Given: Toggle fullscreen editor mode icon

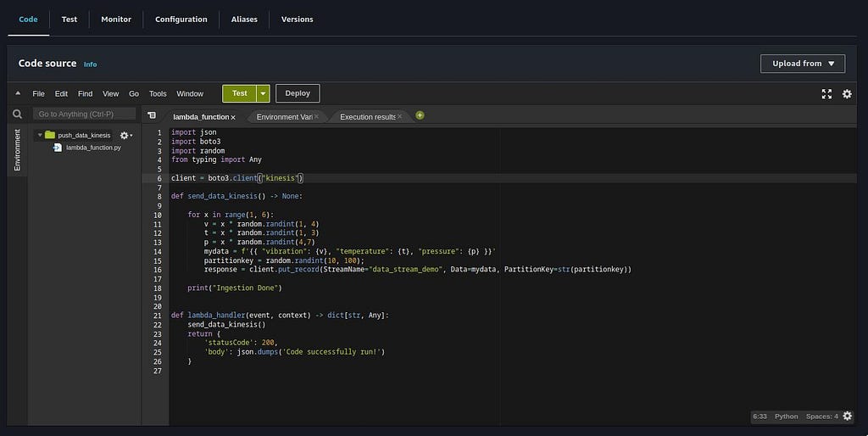Looking at the screenshot, I should [826, 93].
